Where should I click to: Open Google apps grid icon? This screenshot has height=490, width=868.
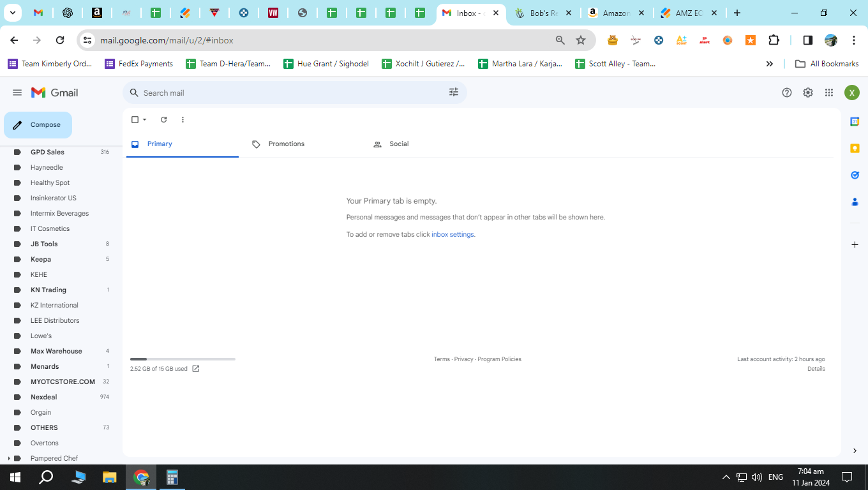[x=829, y=93]
